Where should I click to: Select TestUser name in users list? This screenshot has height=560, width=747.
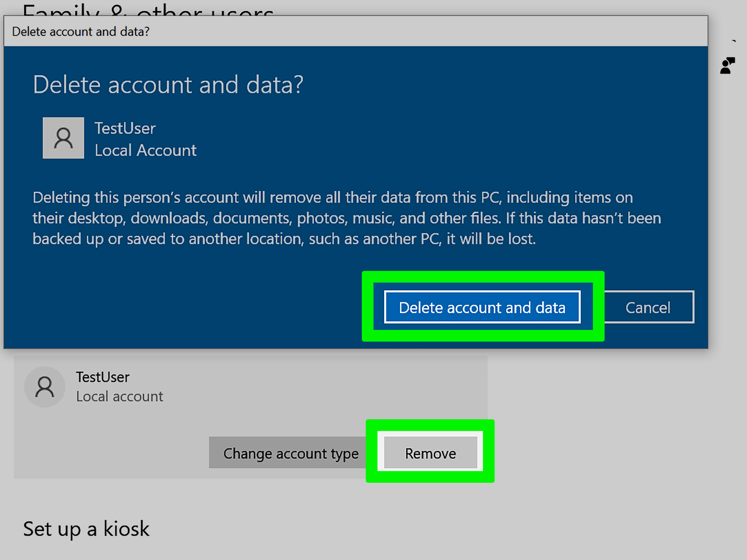pyautogui.click(x=103, y=377)
